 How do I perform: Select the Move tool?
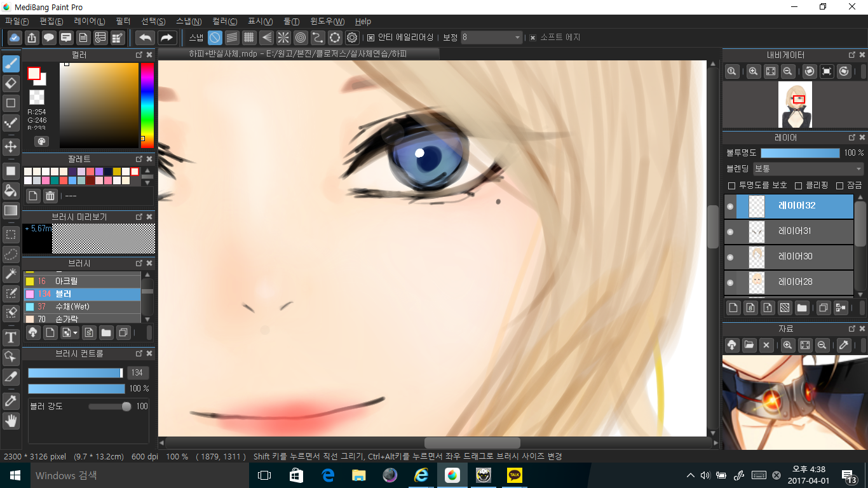11,147
